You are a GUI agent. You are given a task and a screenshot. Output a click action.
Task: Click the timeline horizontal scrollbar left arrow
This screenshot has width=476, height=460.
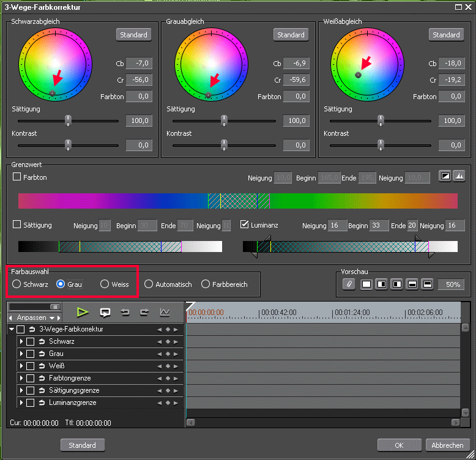pos(190,422)
